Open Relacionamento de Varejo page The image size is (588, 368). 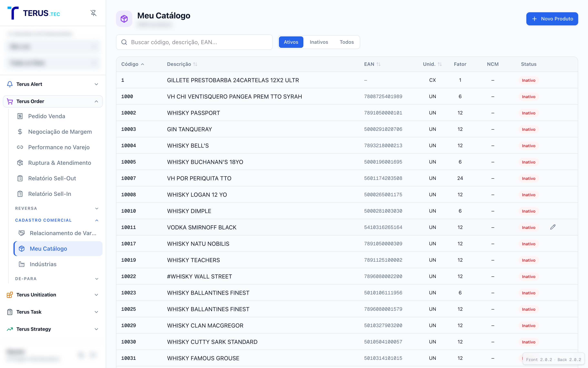(58, 233)
